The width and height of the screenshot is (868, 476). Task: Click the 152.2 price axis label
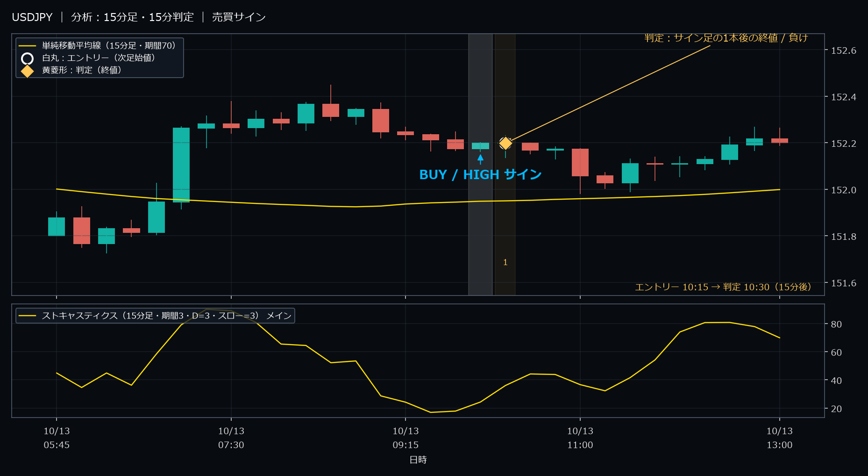[x=844, y=144]
